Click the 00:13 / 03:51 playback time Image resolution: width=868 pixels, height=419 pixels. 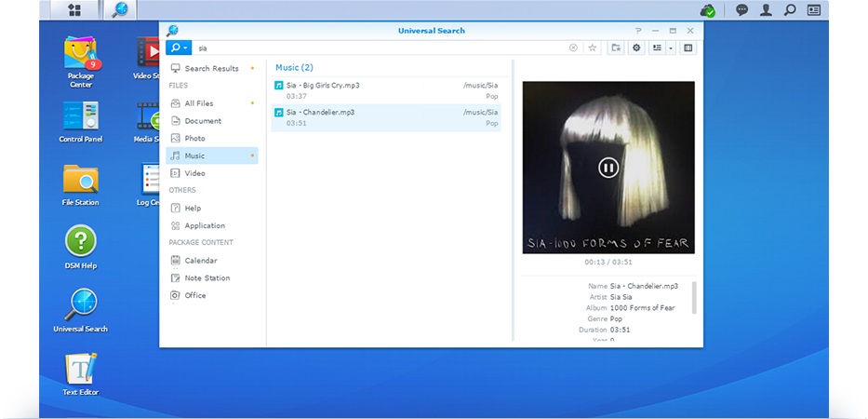coord(608,263)
